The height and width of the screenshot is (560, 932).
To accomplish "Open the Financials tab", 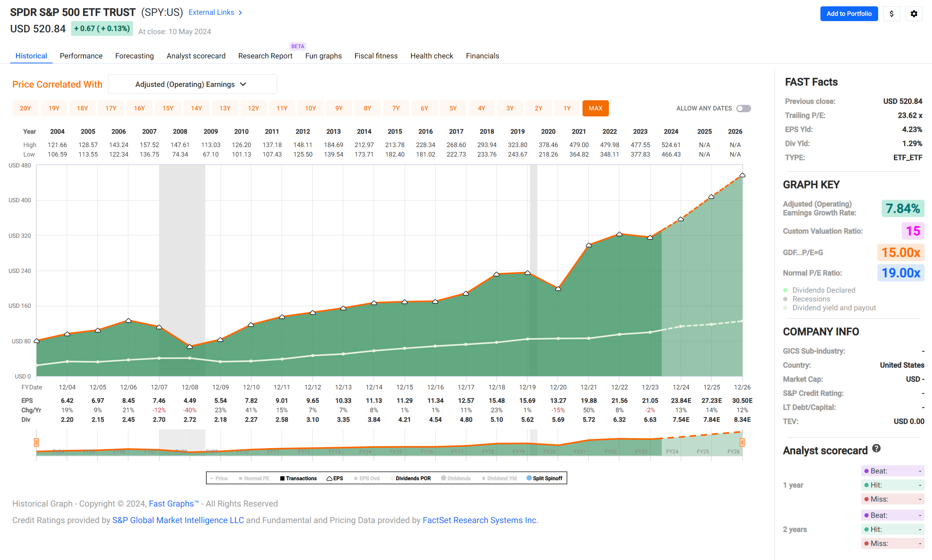I will (483, 56).
